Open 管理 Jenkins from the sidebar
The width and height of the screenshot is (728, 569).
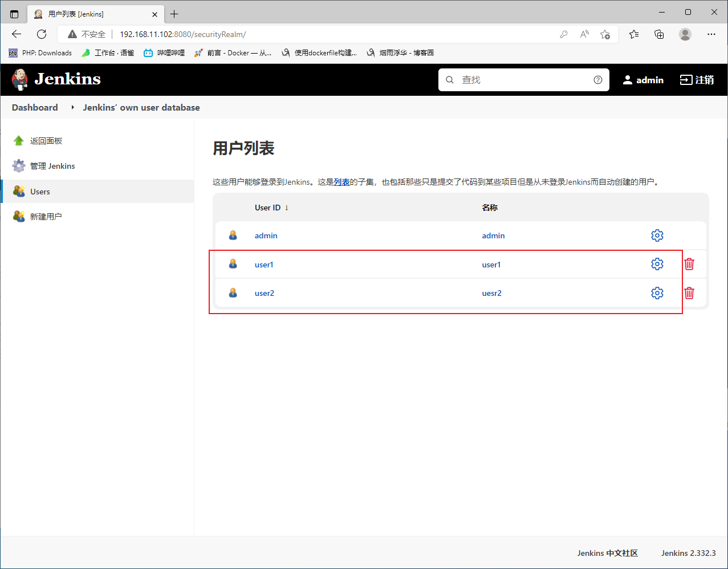[x=52, y=166]
